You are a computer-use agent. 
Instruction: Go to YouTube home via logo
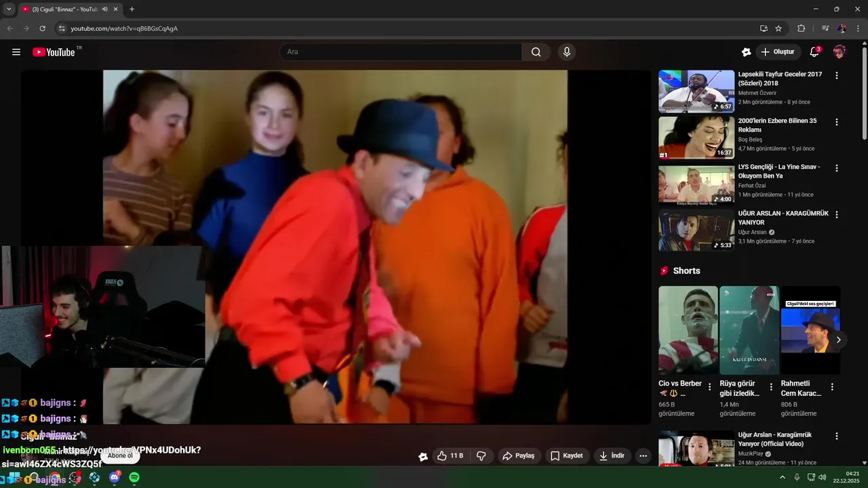54,52
